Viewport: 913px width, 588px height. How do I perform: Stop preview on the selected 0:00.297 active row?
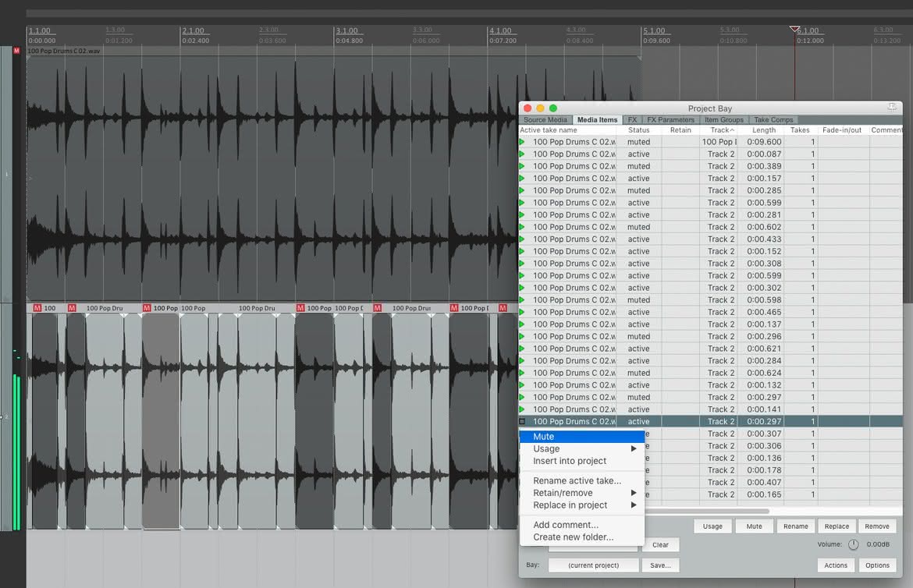[522, 421]
